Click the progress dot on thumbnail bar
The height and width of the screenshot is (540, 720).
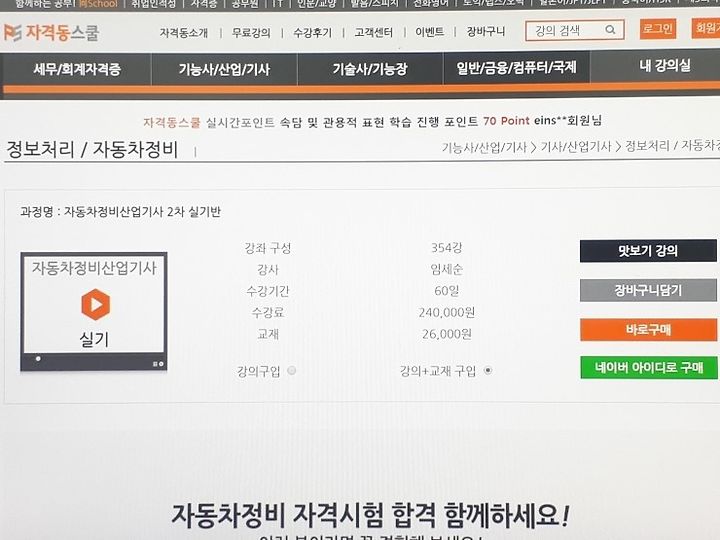point(38,359)
